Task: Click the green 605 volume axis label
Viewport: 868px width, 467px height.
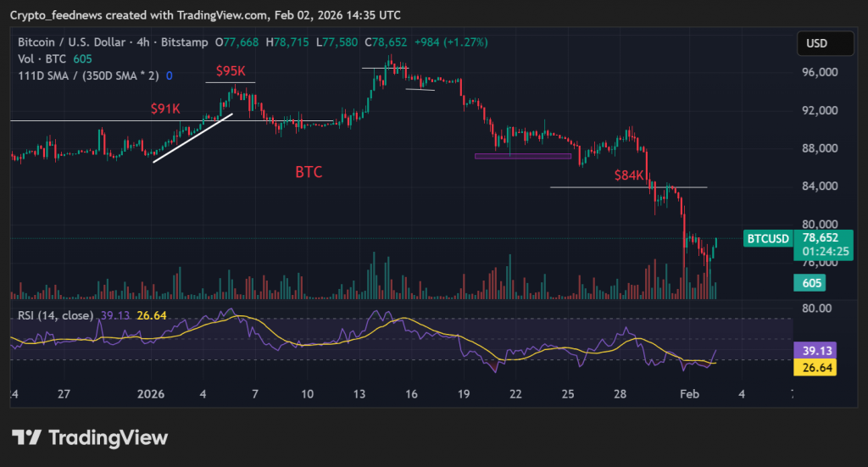Action: 811,283
